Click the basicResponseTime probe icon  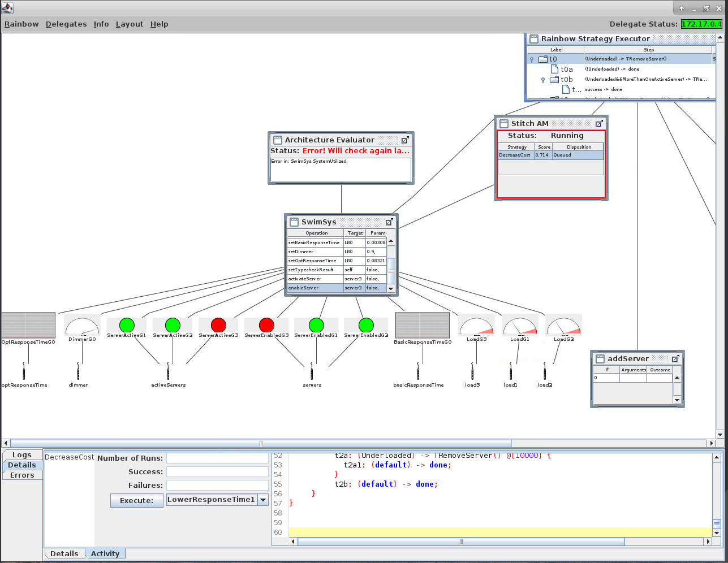click(418, 372)
